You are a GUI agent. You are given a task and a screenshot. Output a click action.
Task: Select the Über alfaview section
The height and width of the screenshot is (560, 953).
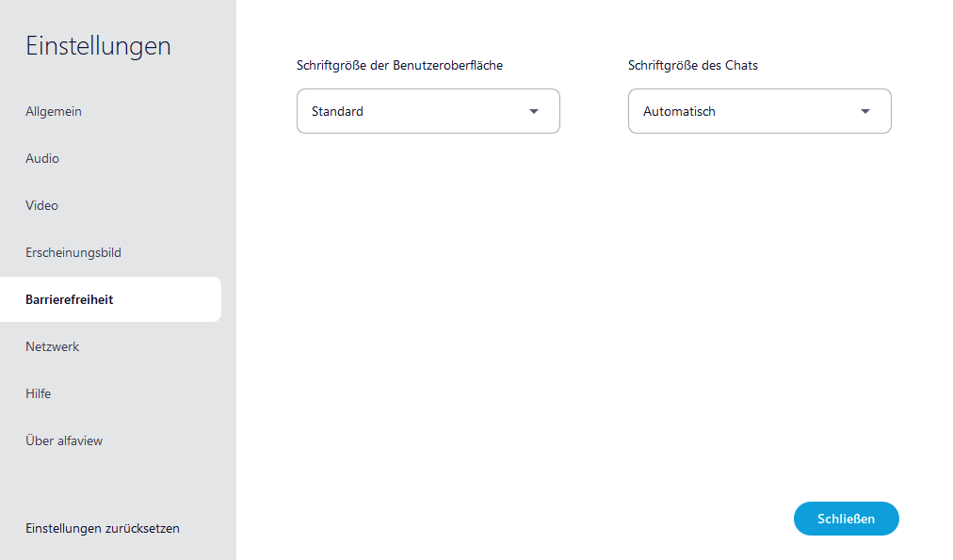(x=64, y=440)
